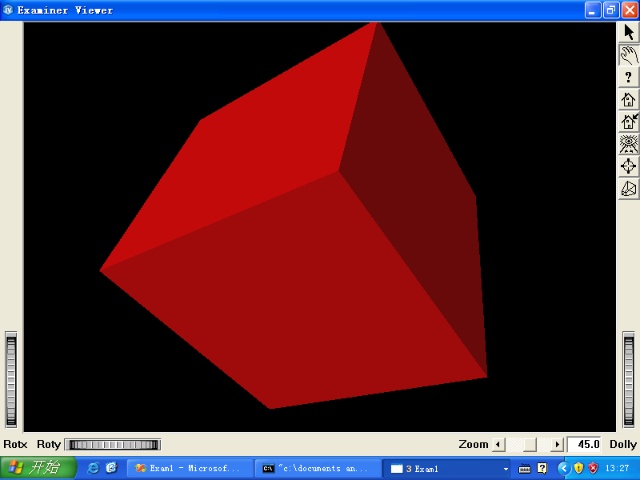This screenshot has height=480, width=640.
Task: Click the second quick launch icon
Action: 111,468
